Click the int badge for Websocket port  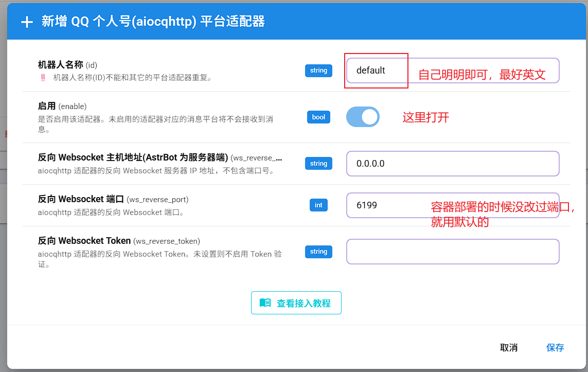coord(318,205)
